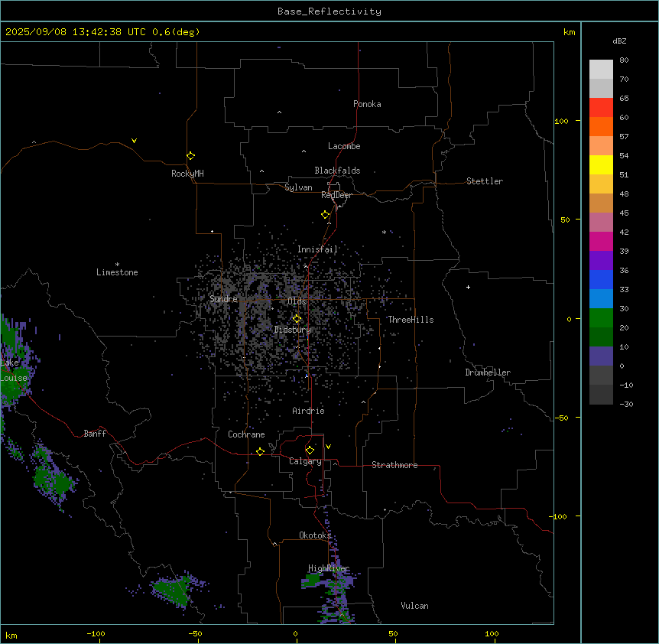Click the HighRiver label
This screenshot has width=659, height=644.
click(329, 568)
